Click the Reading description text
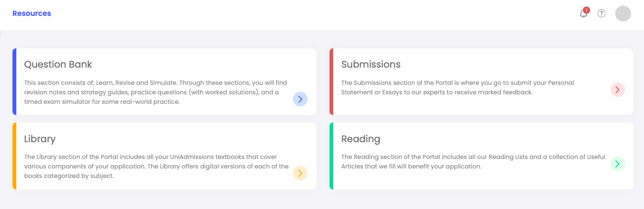Image resolution: width=644 pixels, height=209 pixels. coord(473,162)
